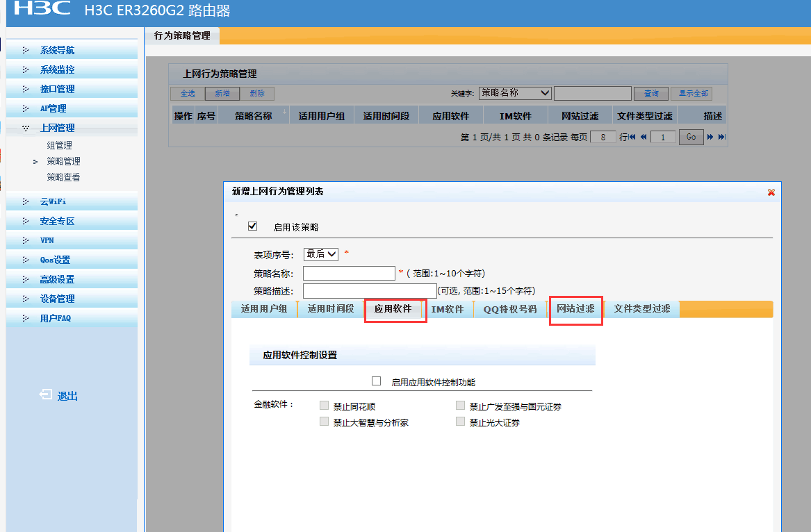This screenshot has width=811, height=532.
Task: Click sort arrow in 策略名称 column header
Action: pos(284,112)
